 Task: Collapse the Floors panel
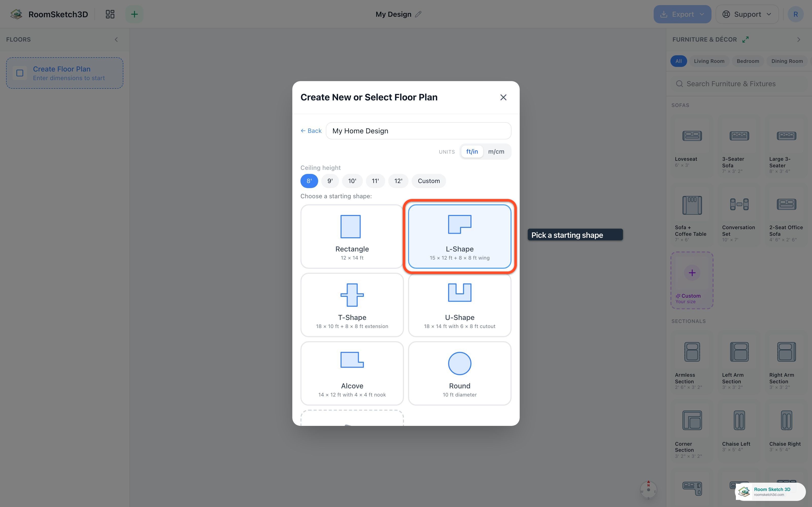coord(116,40)
